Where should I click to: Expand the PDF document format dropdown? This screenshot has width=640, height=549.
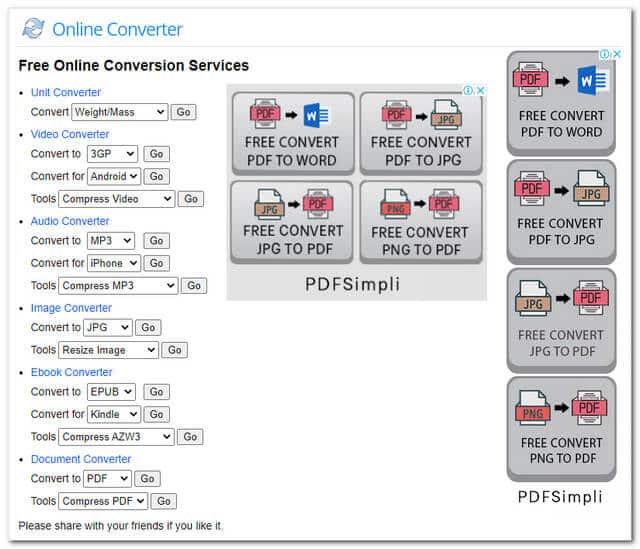[107, 479]
